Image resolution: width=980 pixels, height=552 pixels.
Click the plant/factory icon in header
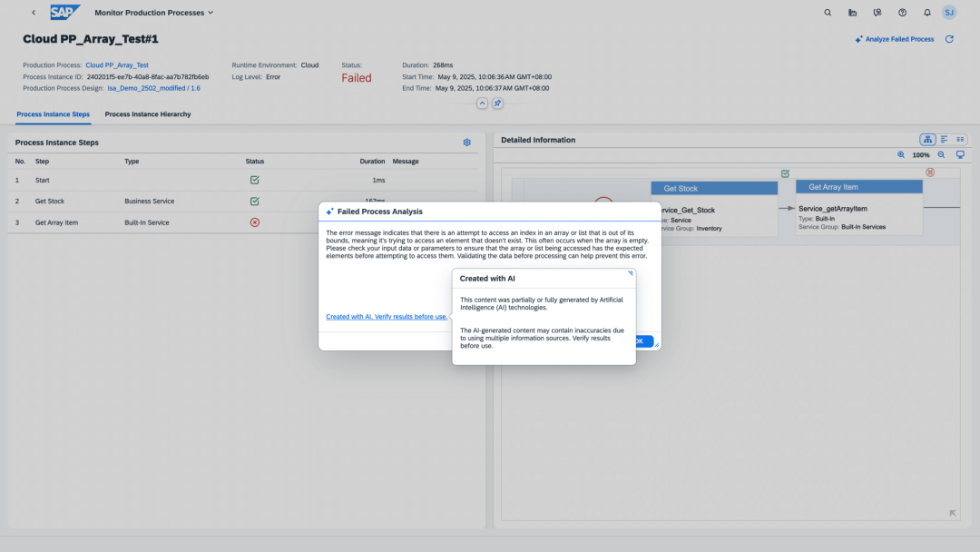point(852,13)
